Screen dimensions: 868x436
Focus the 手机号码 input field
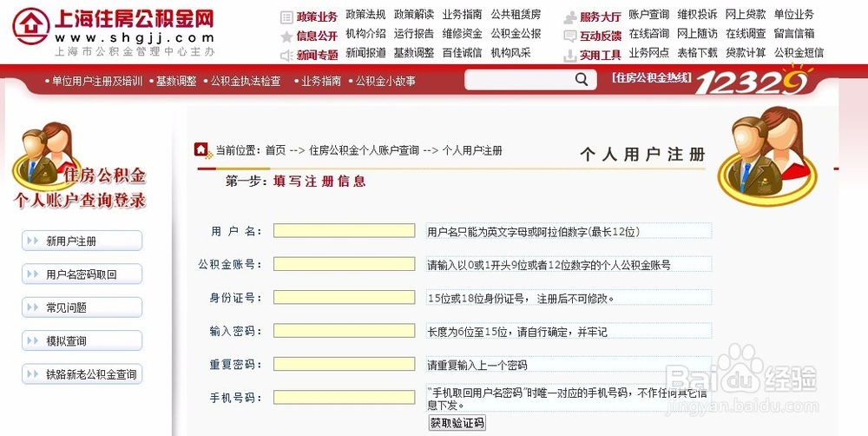pos(344,397)
